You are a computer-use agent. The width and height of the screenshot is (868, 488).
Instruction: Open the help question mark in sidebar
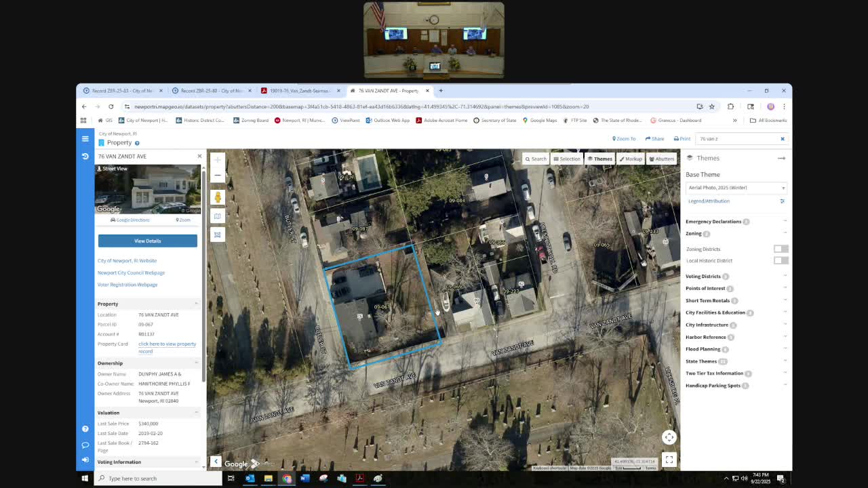click(85, 429)
